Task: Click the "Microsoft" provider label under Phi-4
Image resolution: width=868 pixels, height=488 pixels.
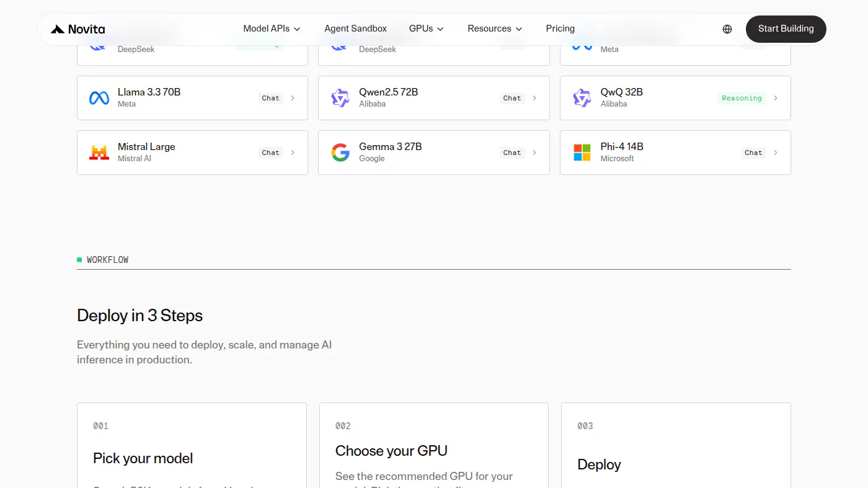Action: point(617,158)
